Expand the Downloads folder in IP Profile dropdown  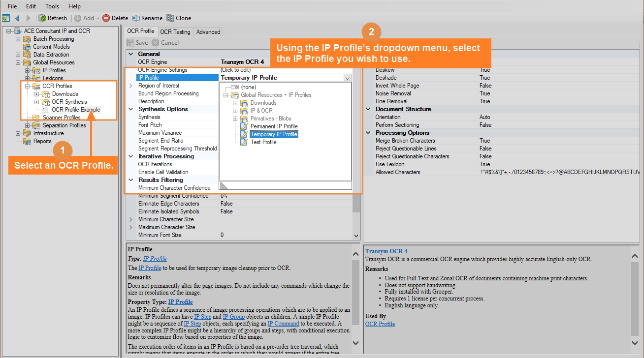coord(235,103)
